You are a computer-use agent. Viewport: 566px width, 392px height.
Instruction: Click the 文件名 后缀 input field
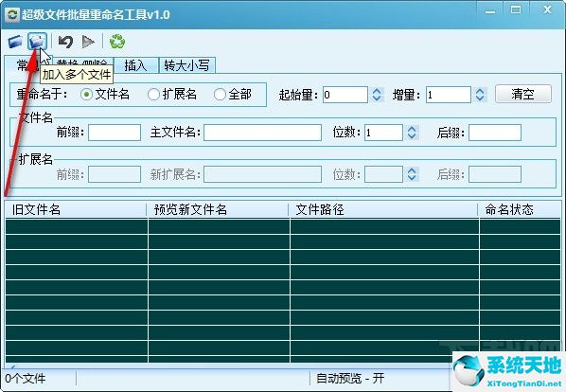click(494, 133)
